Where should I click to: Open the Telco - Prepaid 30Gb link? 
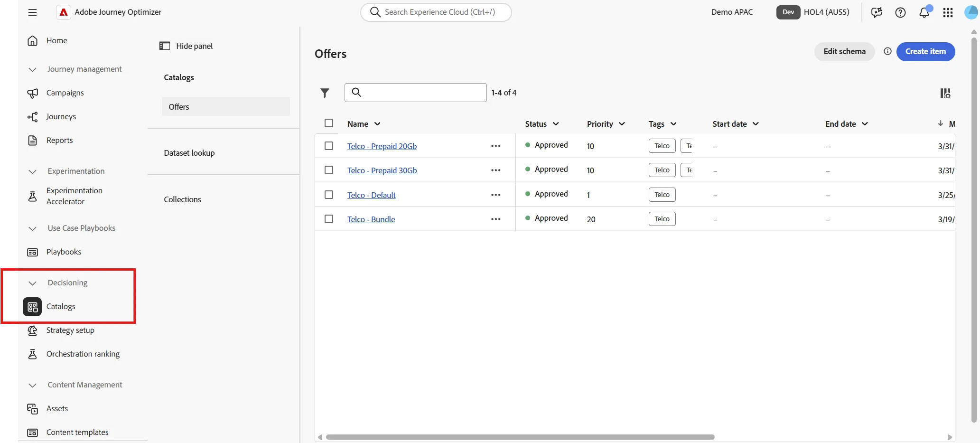pyautogui.click(x=382, y=170)
